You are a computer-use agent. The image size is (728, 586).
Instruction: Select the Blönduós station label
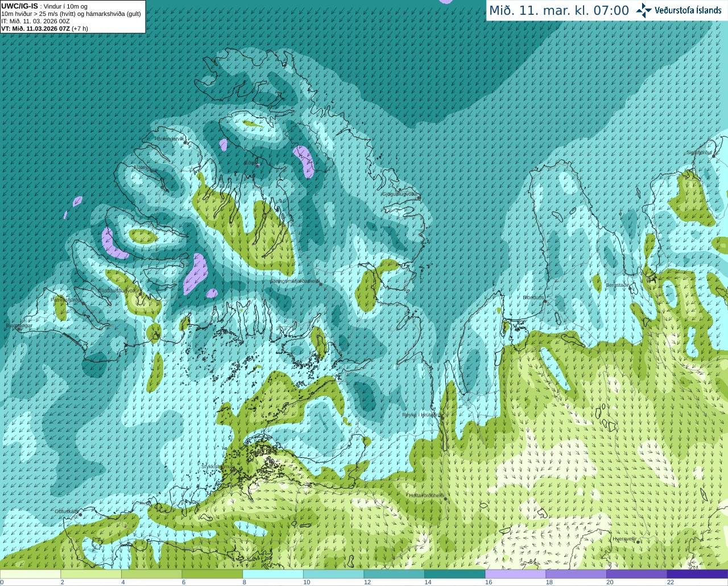[533, 298]
